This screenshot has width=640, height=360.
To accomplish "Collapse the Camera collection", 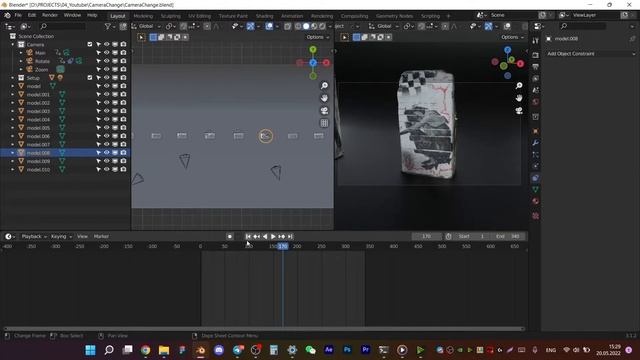I will tap(12, 44).
